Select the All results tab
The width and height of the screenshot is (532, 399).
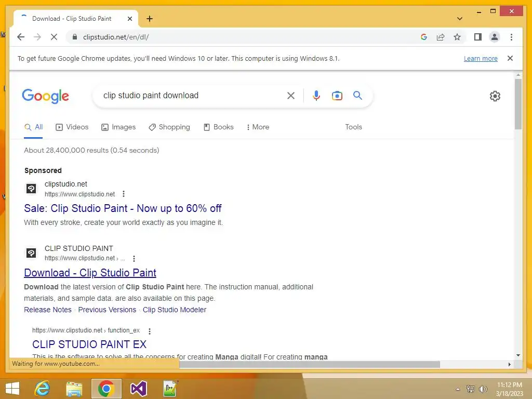click(x=34, y=127)
